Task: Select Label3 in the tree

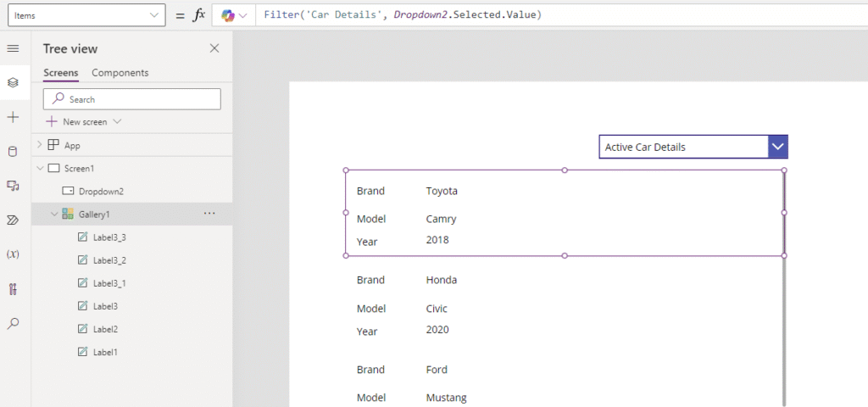Action: pyautogui.click(x=105, y=306)
